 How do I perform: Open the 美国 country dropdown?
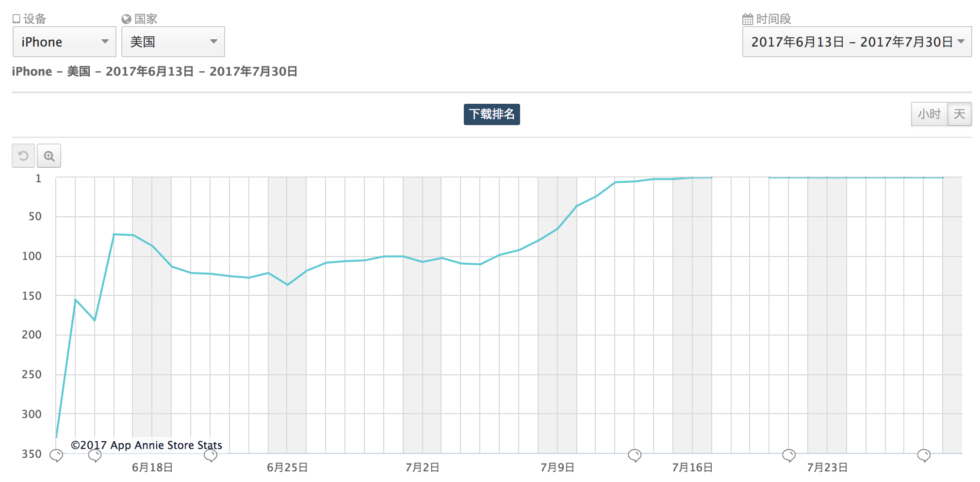(173, 42)
